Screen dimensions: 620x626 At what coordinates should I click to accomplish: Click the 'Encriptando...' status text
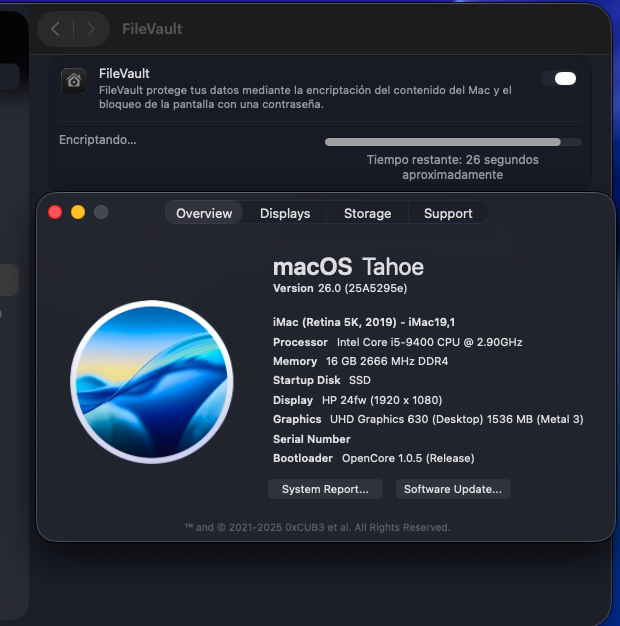point(98,140)
